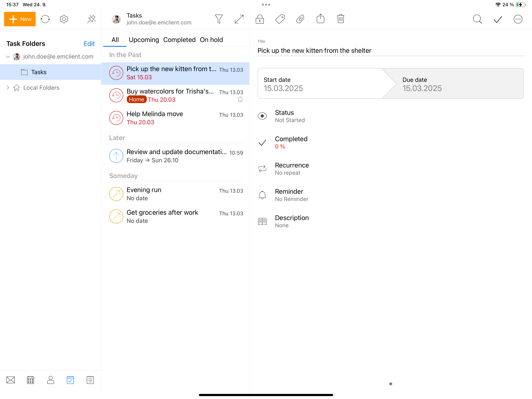532x399 pixels.
Task: Click the pin icon in the sidebar
Action: click(91, 19)
